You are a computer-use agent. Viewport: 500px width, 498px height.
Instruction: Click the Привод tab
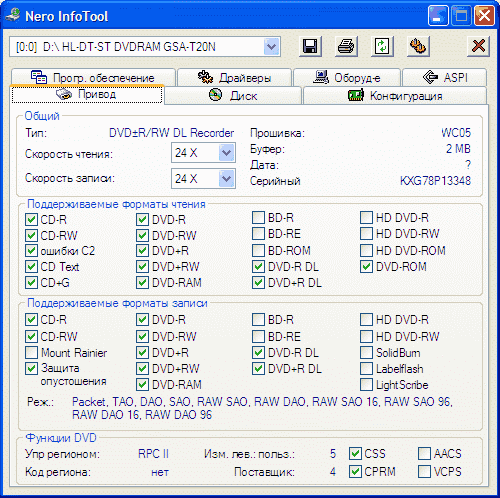tap(87, 94)
